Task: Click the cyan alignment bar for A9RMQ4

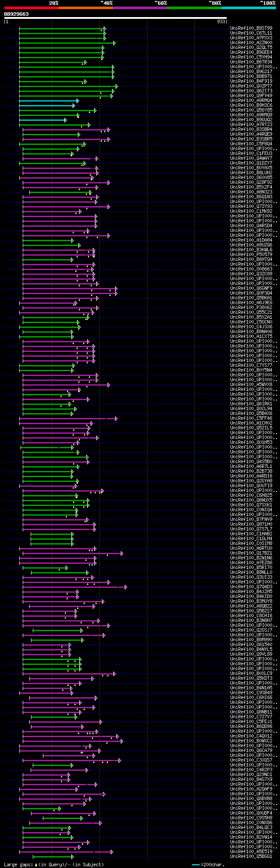Action: (x=49, y=101)
